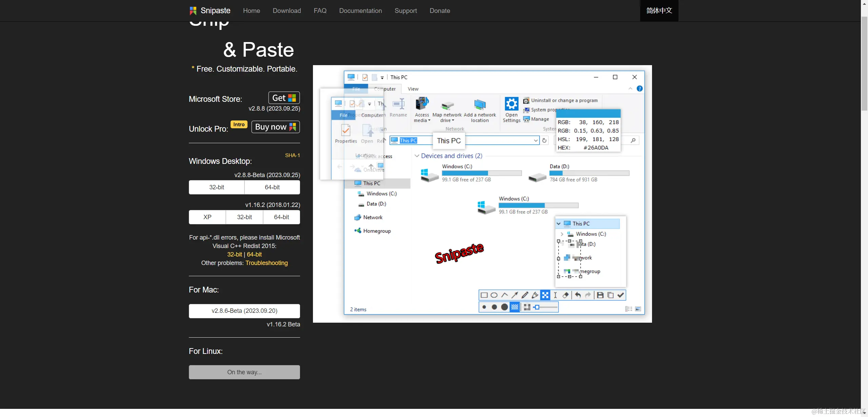Open the v1.16.2 Beta Mac link

[x=283, y=324]
